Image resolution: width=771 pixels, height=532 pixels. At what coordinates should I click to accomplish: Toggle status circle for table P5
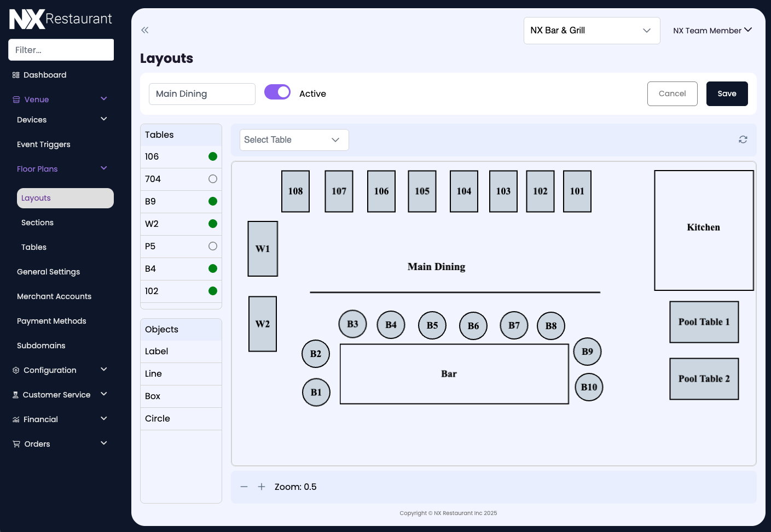(x=213, y=246)
